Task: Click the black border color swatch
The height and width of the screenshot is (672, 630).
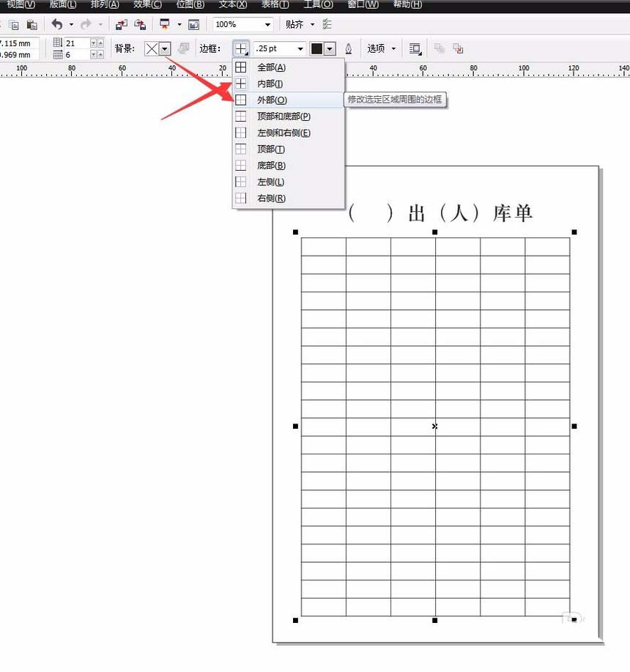Action: [316, 48]
